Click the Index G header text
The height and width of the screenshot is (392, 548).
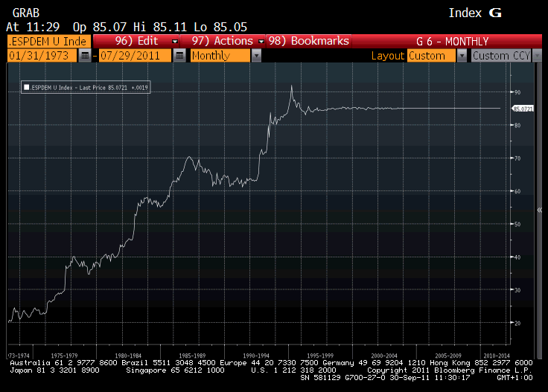pos(475,13)
